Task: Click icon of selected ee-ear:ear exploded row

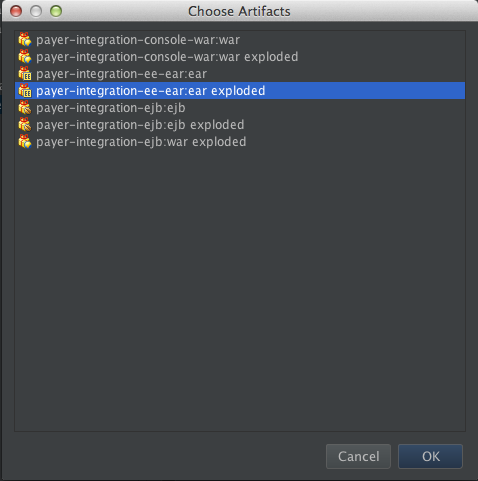Action: click(x=25, y=91)
